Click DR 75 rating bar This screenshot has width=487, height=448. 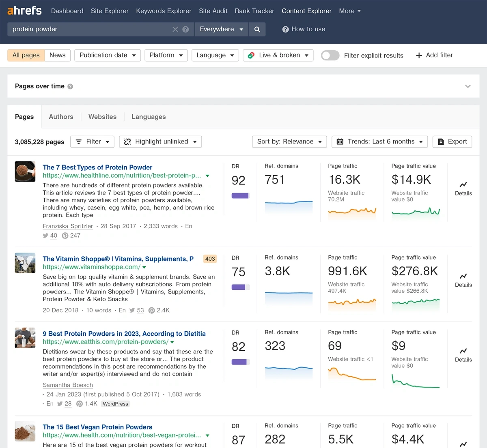click(241, 287)
